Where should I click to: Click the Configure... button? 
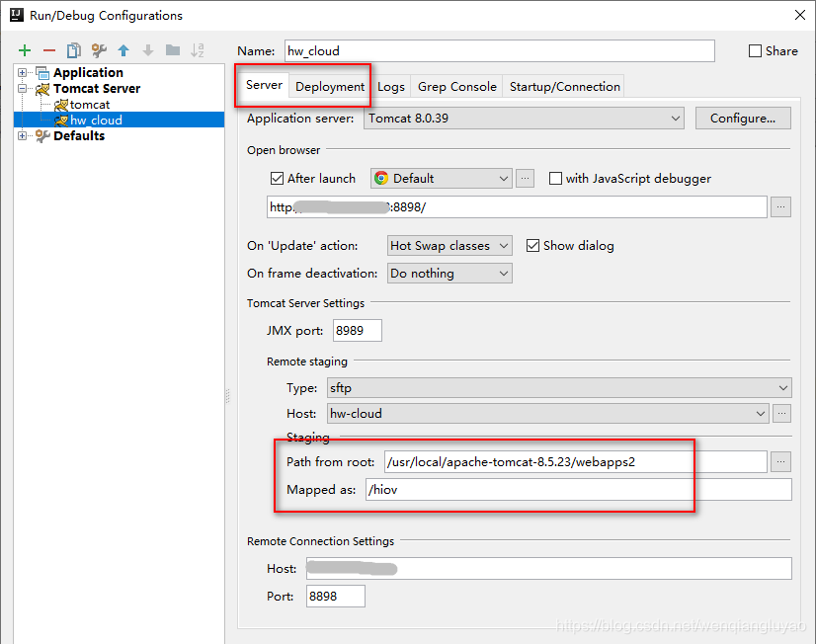coord(743,119)
